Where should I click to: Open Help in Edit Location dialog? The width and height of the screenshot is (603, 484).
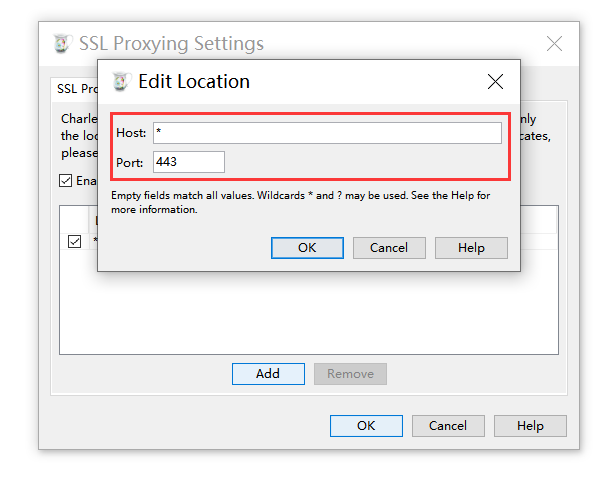[x=471, y=248]
